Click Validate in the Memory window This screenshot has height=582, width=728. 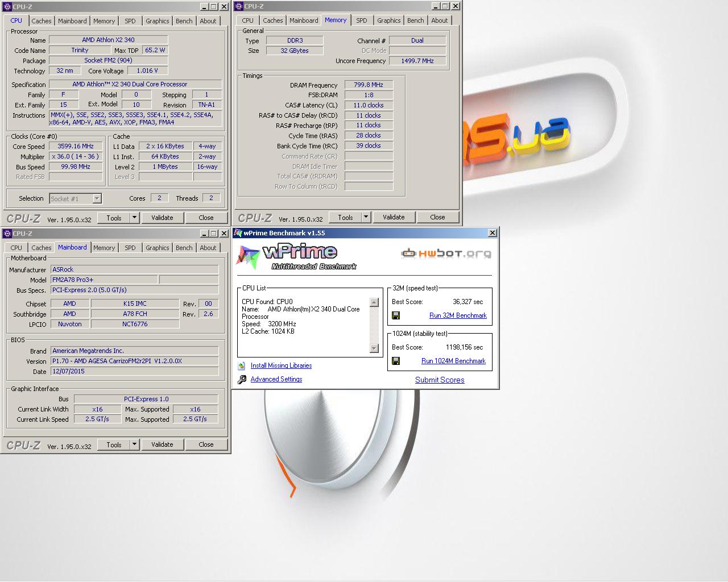click(x=394, y=217)
